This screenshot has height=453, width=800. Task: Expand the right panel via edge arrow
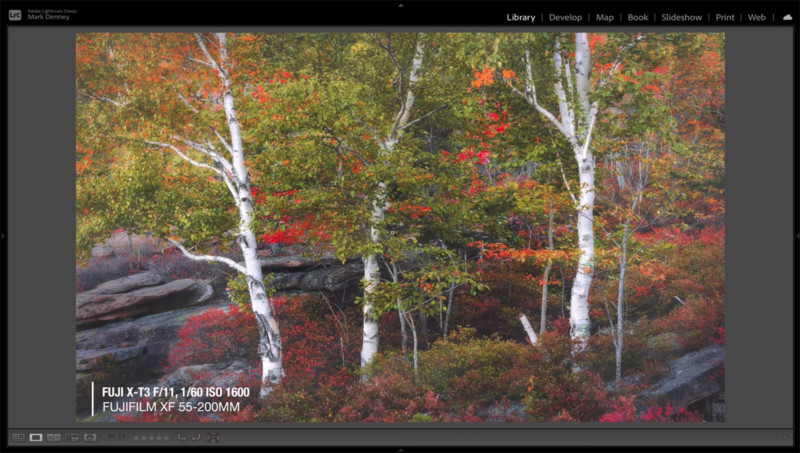tap(797, 236)
